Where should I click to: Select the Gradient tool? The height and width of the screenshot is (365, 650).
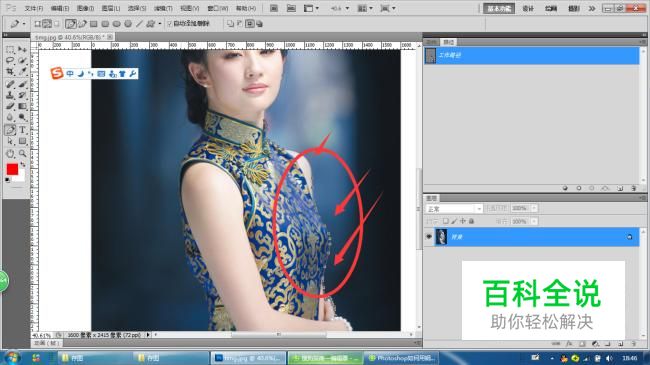22,106
